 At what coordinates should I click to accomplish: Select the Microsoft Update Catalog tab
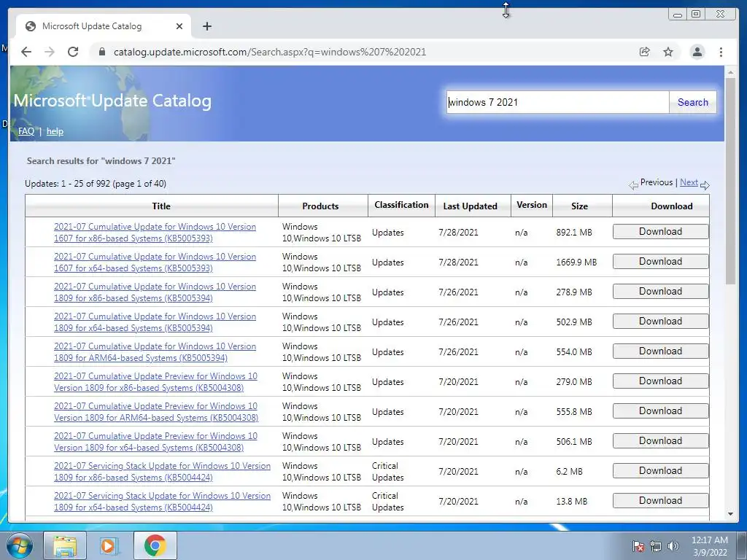(x=102, y=26)
